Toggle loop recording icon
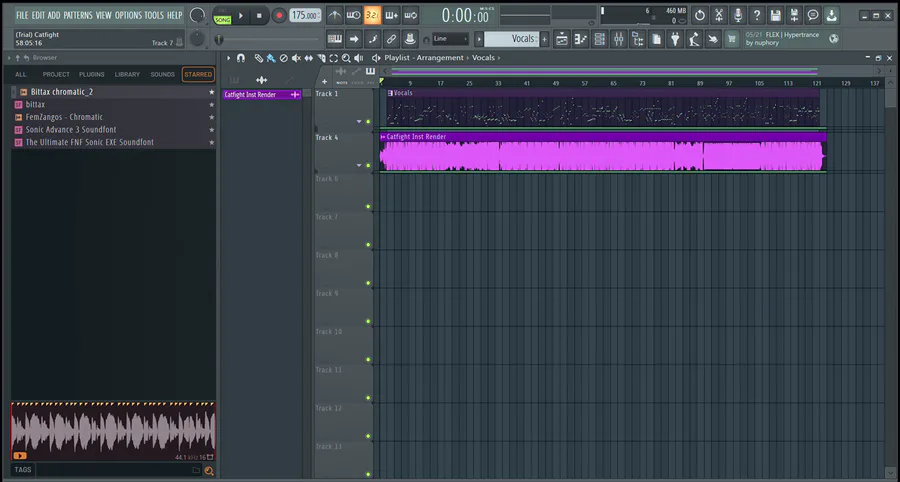The height and width of the screenshot is (482, 900). point(410,15)
